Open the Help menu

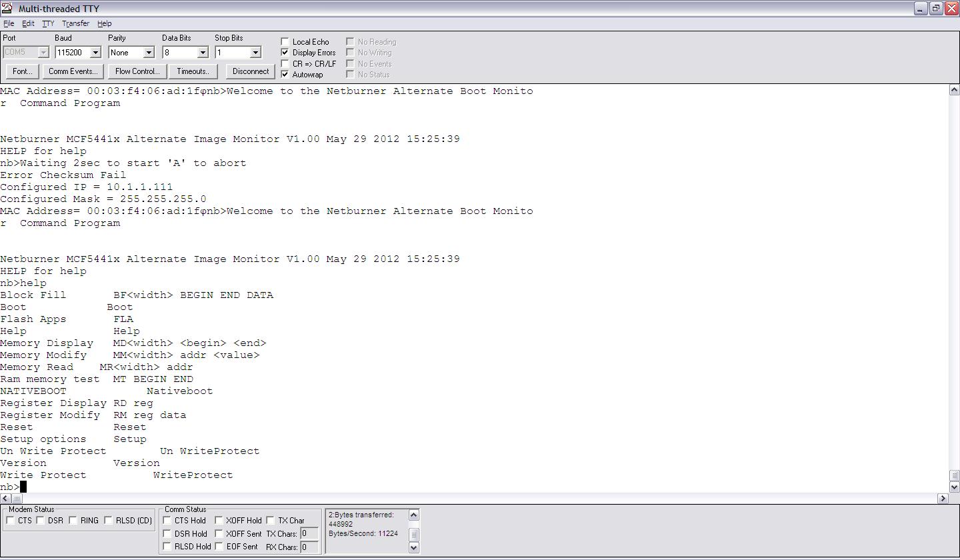pos(105,23)
